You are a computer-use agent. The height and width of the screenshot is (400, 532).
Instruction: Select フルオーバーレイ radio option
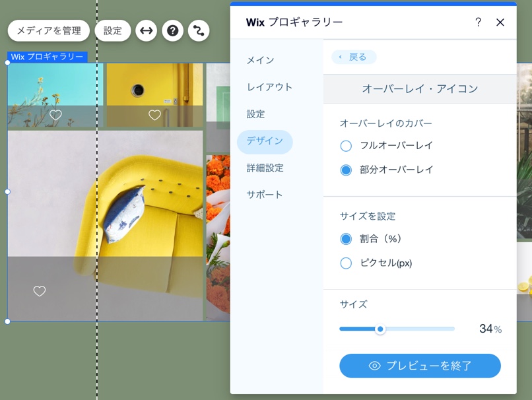coord(346,146)
